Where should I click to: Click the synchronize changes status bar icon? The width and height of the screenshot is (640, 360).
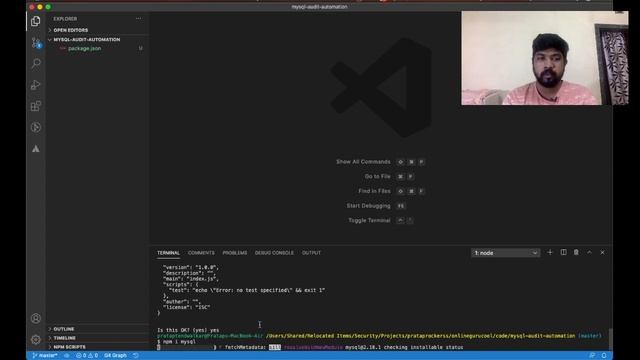pos(67,356)
